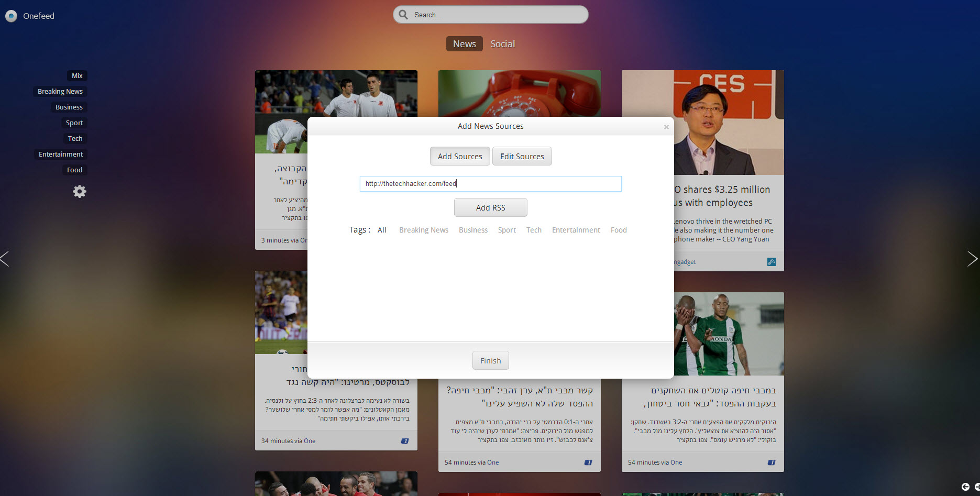Choose the All tag in dialog
The height and width of the screenshot is (496, 980).
click(x=382, y=230)
